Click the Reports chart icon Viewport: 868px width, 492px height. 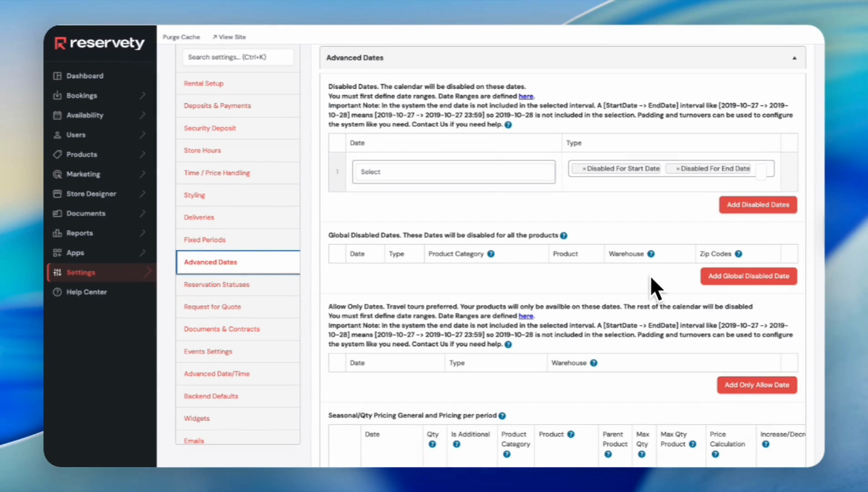tap(57, 233)
